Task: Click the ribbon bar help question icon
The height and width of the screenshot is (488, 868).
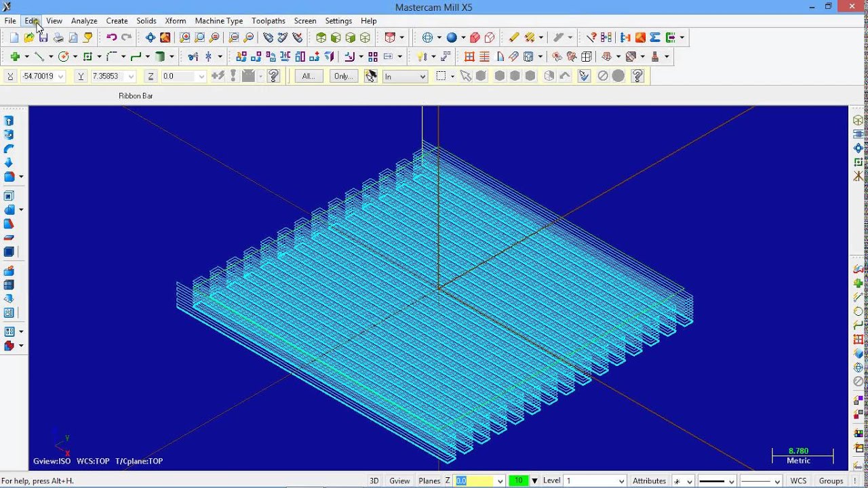Action: (274, 76)
